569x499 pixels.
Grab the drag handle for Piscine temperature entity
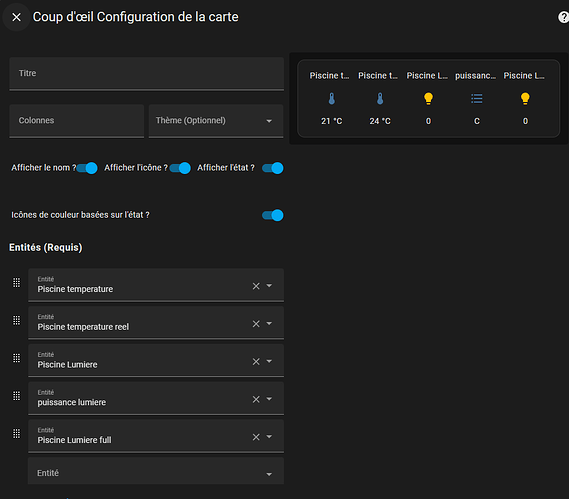17,283
